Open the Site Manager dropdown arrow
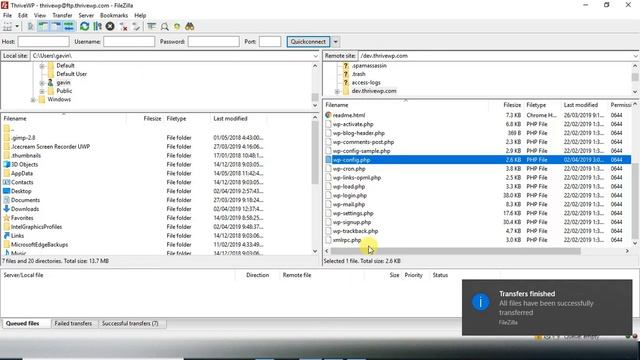Image resolution: width=640 pixels, height=360 pixels. [x=17, y=27]
